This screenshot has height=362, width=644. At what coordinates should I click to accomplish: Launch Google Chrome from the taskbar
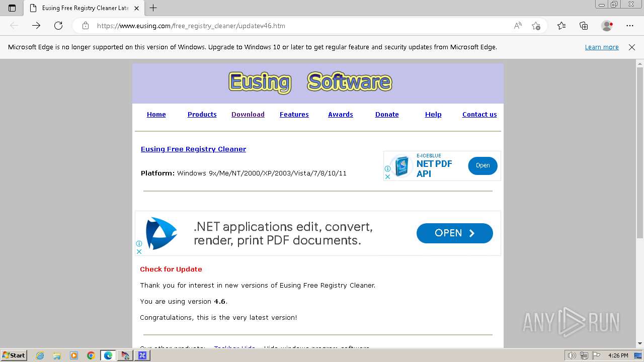tap(91, 355)
